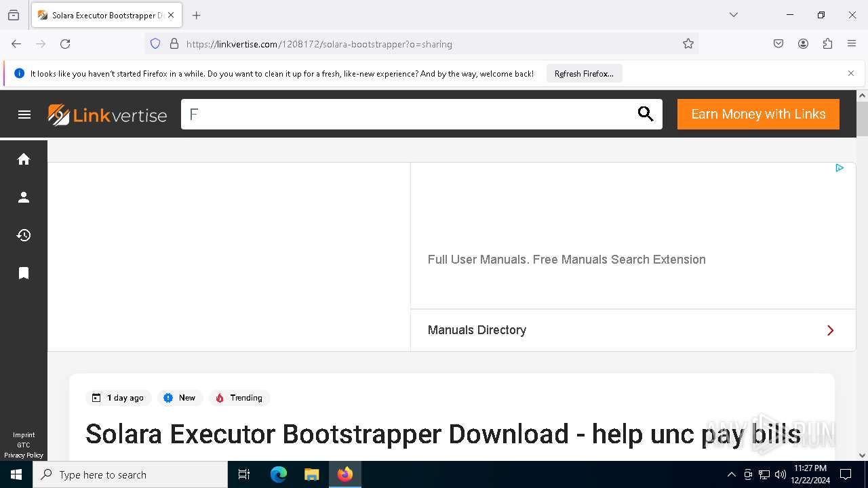868x488 pixels.
Task: Open the volume tray icon
Action: coord(781,474)
